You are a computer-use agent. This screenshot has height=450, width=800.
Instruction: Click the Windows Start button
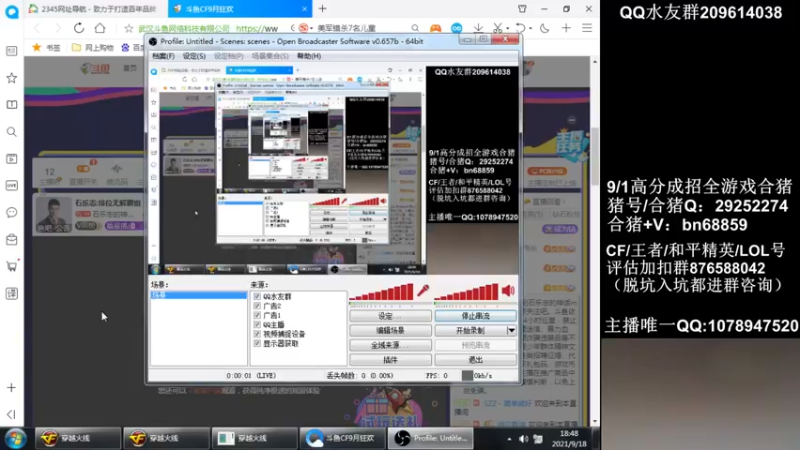(15, 438)
